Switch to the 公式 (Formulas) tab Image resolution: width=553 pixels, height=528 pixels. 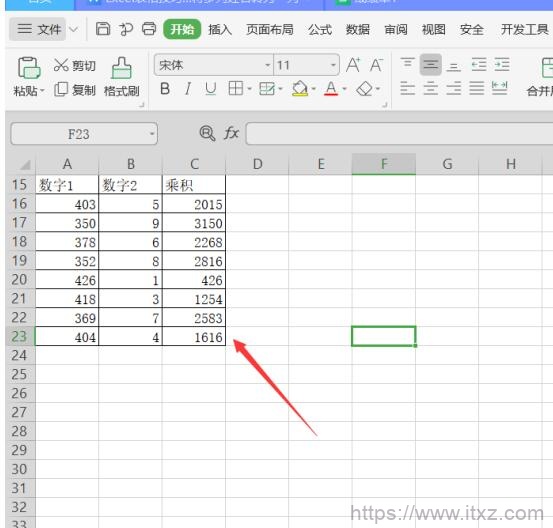pos(320,30)
